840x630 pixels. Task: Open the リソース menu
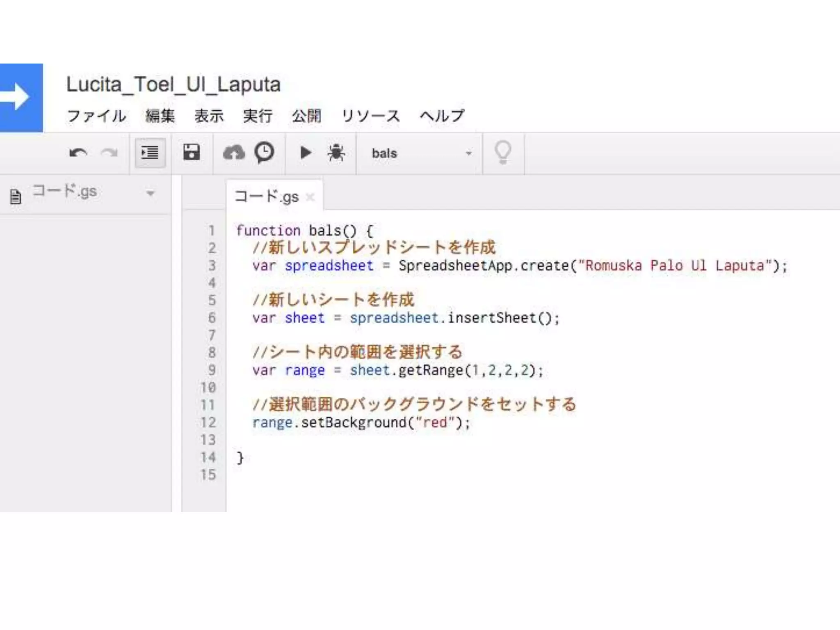tap(370, 116)
